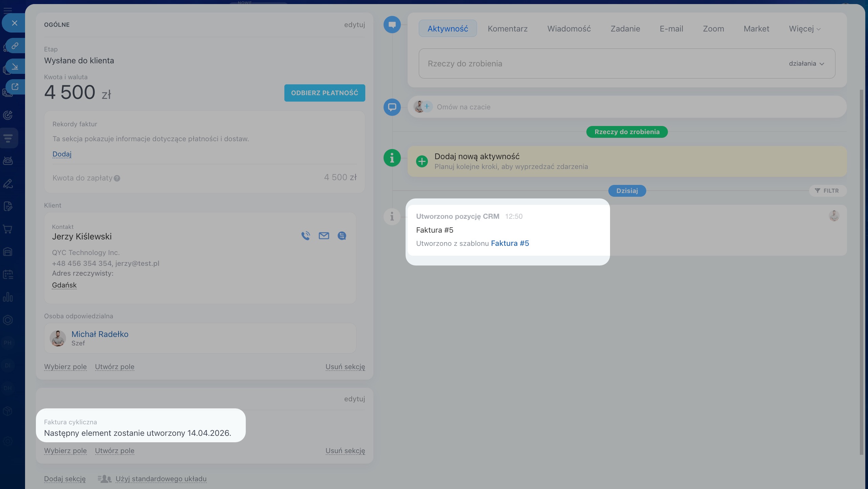The height and width of the screenshot is (489, 868).
Task: Click the phone call icon for Jerzy Kiślewski
Action: coord(306,236)
